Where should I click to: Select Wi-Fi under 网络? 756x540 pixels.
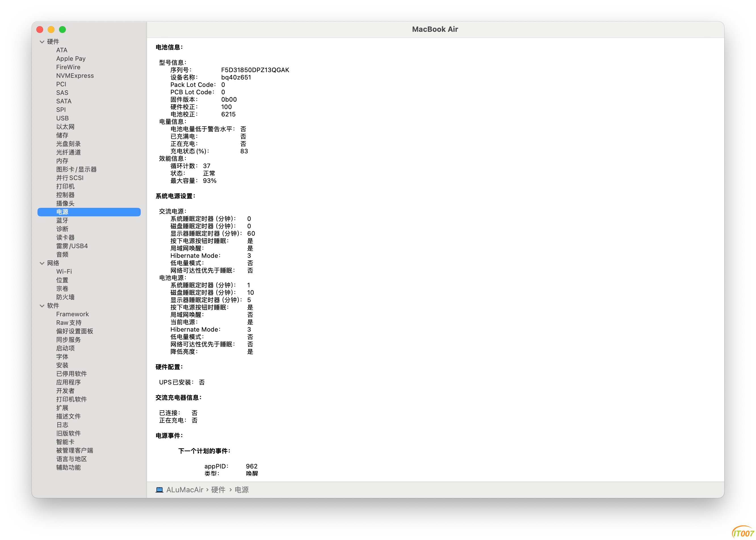click(64, 271)
